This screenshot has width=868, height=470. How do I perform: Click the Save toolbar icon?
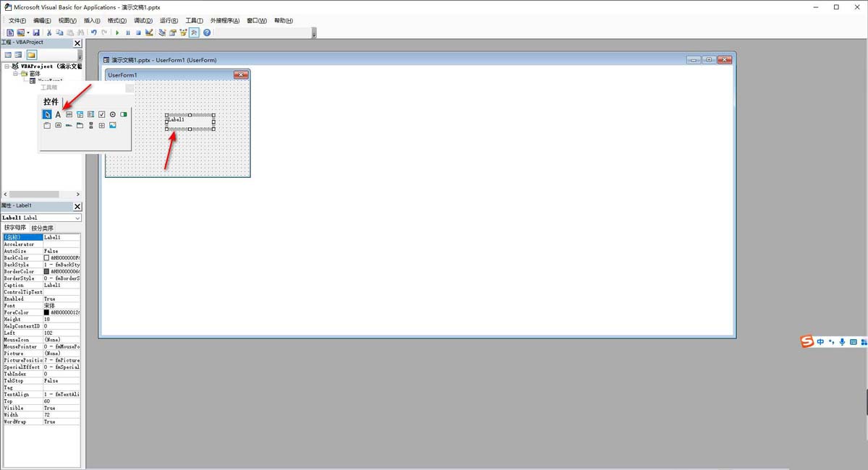(x=36, y=33)
